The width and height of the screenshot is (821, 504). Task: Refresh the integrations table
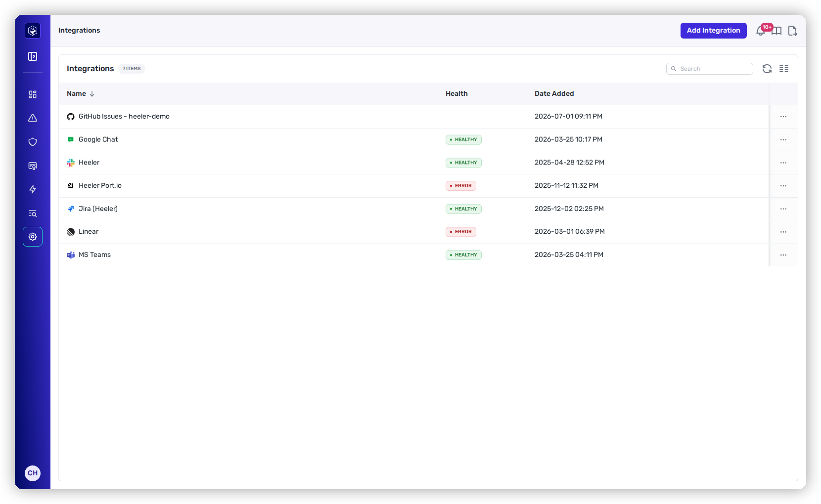[767, 69]
